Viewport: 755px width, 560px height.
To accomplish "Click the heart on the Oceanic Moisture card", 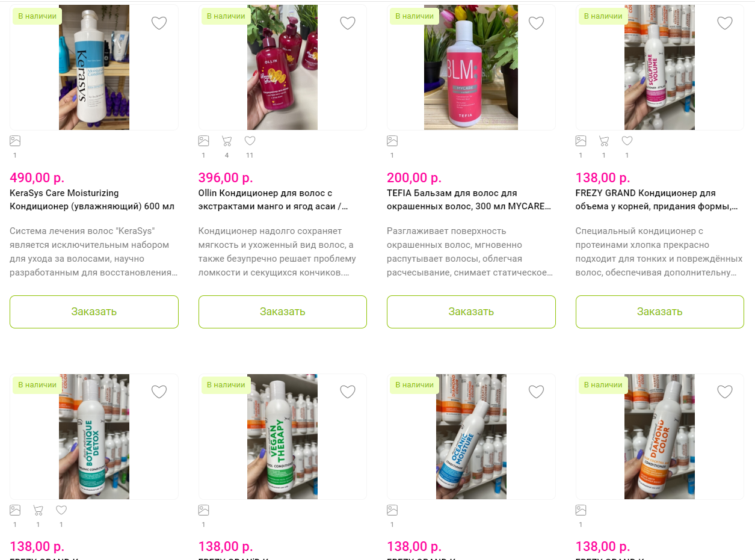I will click(x=536, y=392).
